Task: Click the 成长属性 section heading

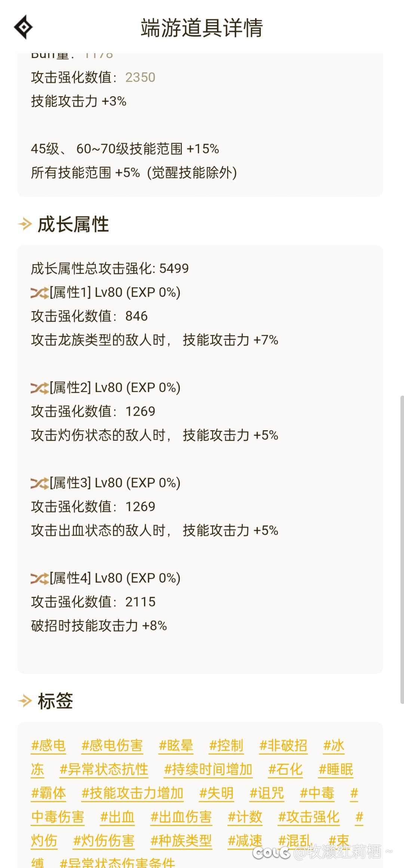Action: click(73, 224)
